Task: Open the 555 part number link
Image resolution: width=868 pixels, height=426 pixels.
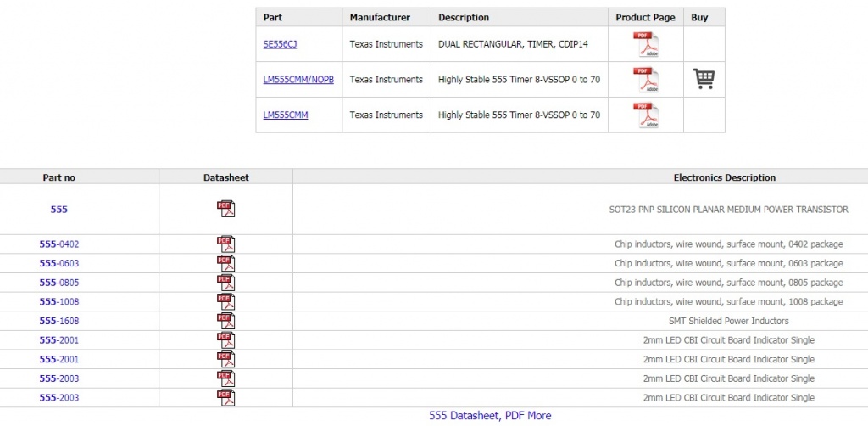Action: [58, 209]
